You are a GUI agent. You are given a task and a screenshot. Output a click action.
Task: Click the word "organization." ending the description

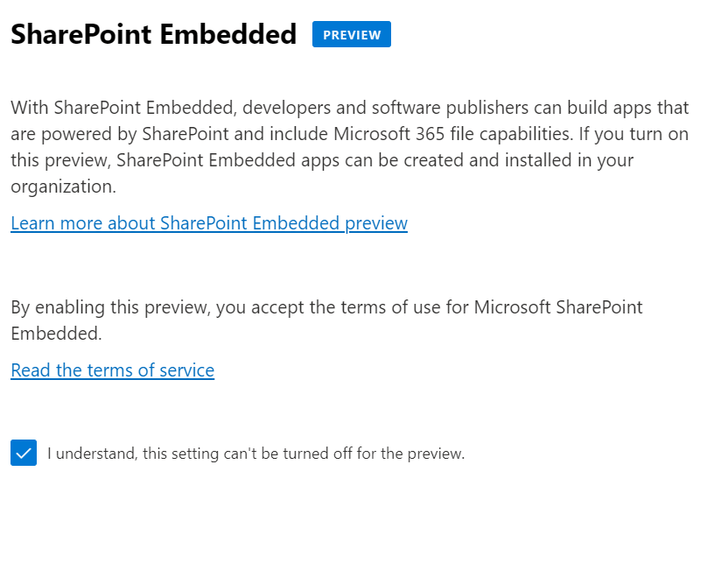coord(64,186)
